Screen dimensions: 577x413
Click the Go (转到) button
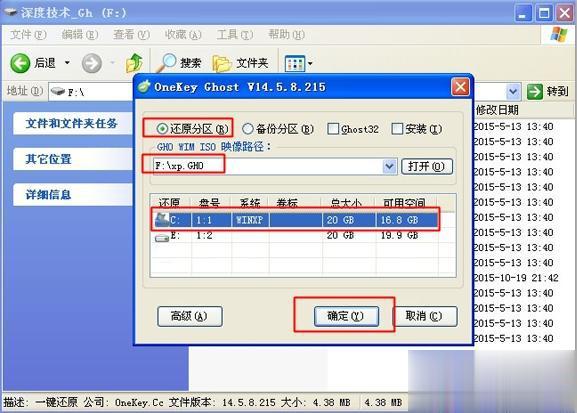548,91
